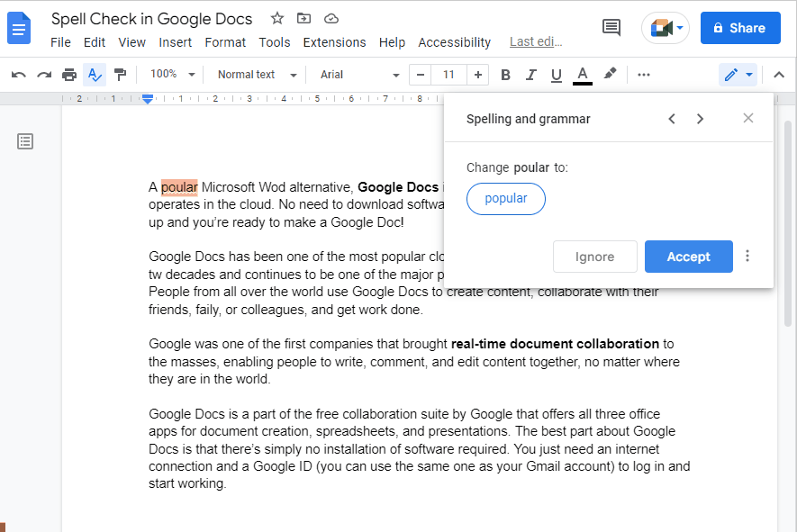Open the View menu

pos(131,42)
